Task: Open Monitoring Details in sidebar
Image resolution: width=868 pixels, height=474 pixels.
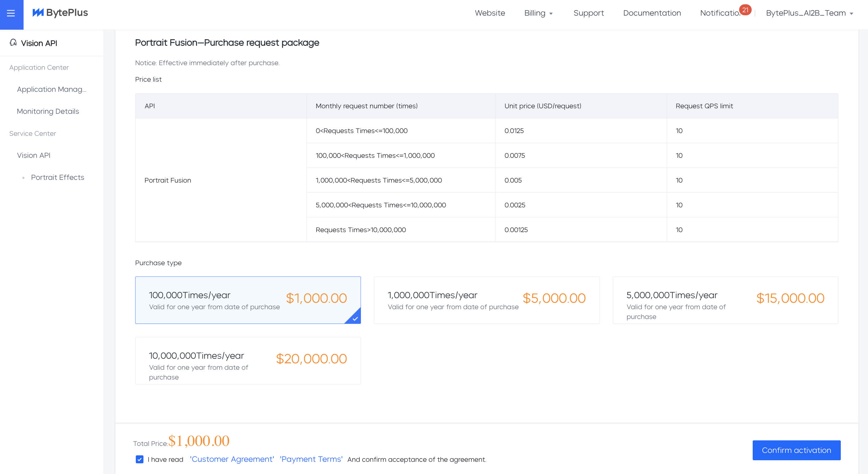Action: coord(48,111)
